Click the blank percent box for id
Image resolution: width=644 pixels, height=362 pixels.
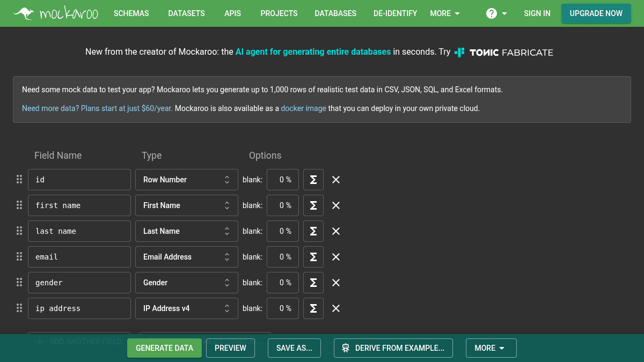(x=283, y=180)
